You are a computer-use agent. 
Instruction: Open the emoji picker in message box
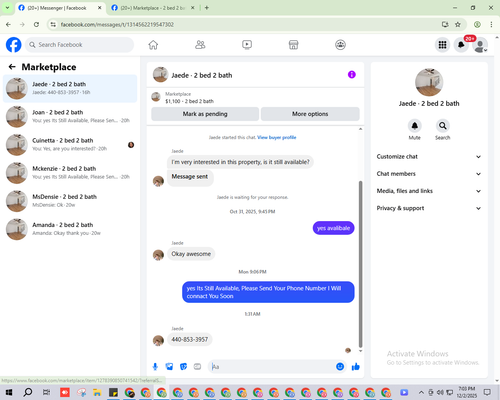point(340,367)
